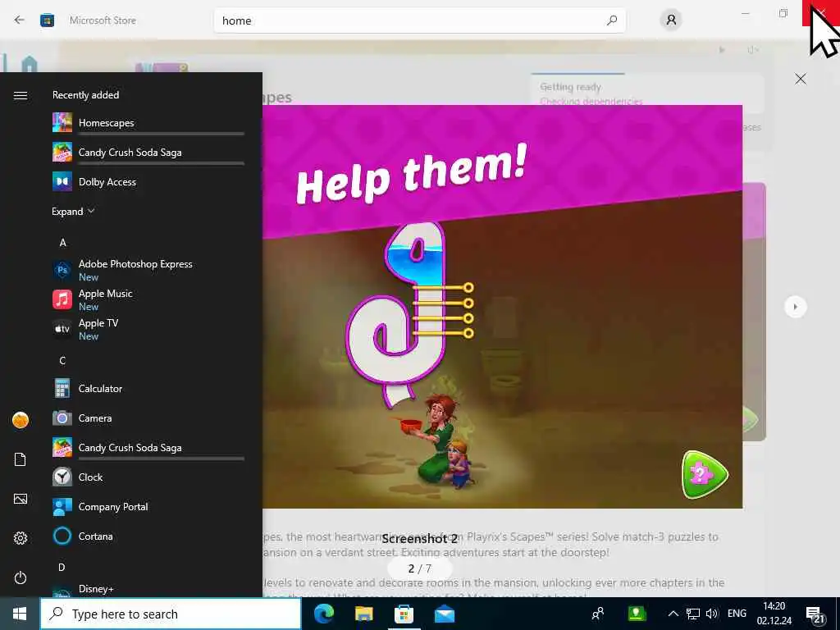Click Homescapes install progress bar in Start
This screenshot has height=630, width=840.
click(162, 134)
